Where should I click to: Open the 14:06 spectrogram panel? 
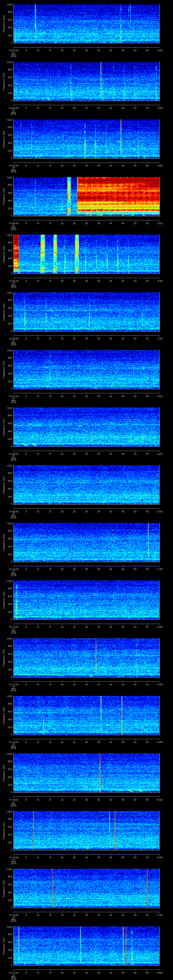(87, 312)
